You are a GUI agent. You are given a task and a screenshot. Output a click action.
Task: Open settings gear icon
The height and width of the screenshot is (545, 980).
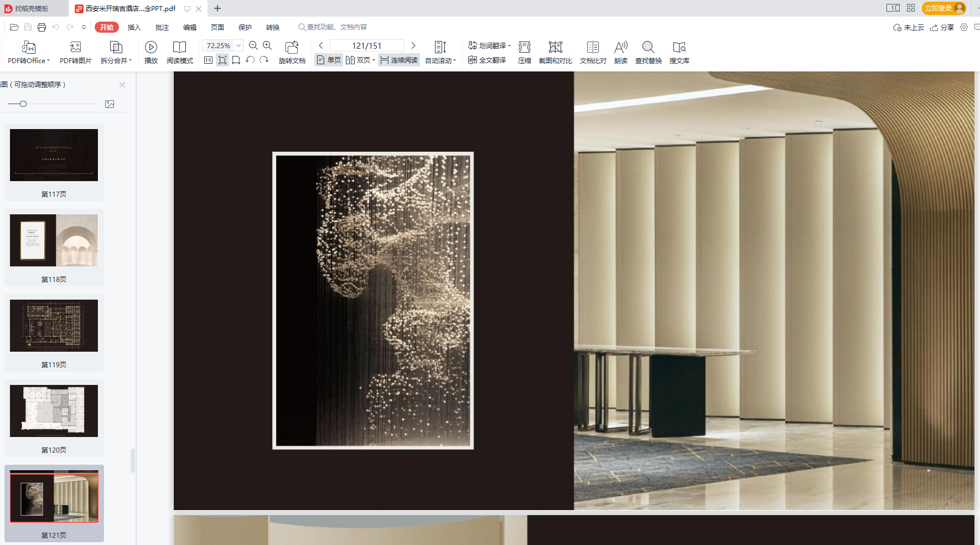pos(964,27)
